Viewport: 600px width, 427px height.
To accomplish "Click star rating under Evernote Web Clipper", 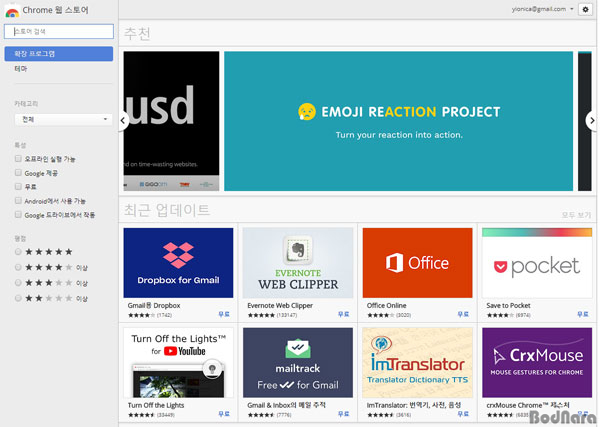I will 261,315.
